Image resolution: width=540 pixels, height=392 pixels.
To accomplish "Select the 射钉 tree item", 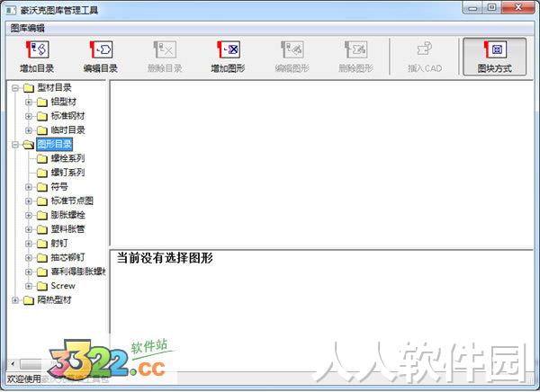I will click(59, 244).
